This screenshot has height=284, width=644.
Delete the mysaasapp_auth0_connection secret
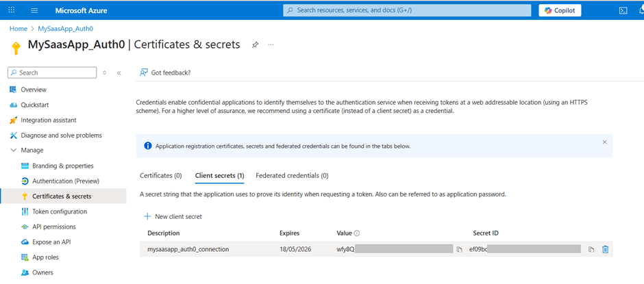click(x=605, y=249)
